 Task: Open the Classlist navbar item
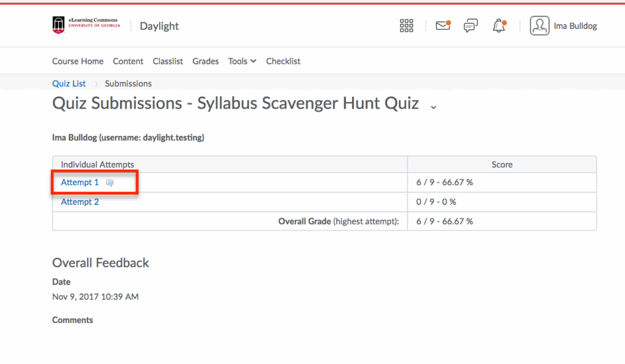pos(168,61)
